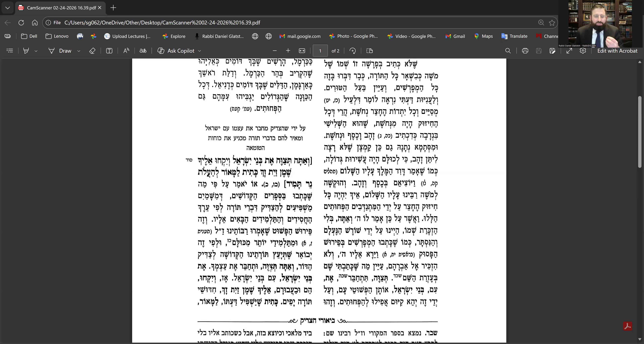Close the CamScanner PDF tab
The height and width of the screenshot is (344, 644).
[100, 8]
